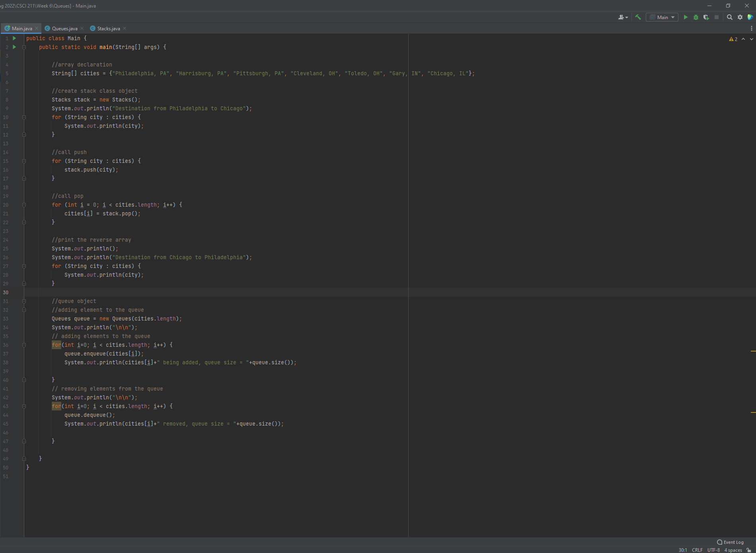Click "Chicago, IL" string in cities array
Image resolution: width=756 pixels, height=553 pixels.
tap(448, 73)
